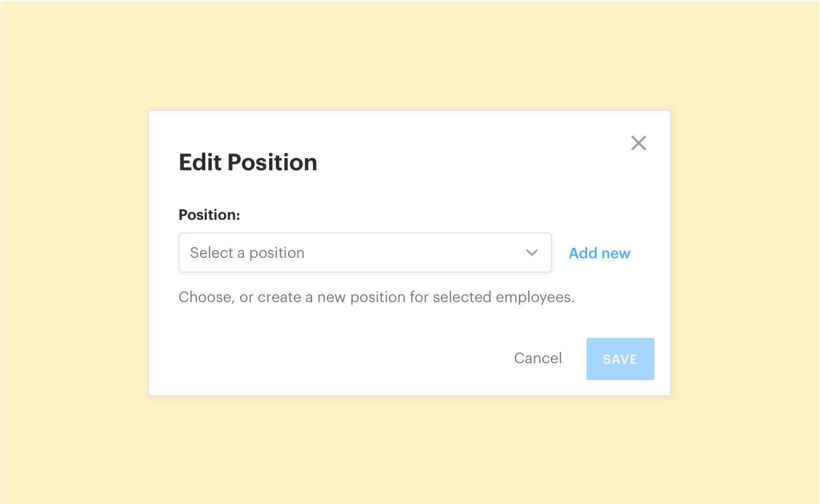This screenshot has width=820, height=504.
Task: Click the 'Position:' field label
Action: (x=209, y=215)
